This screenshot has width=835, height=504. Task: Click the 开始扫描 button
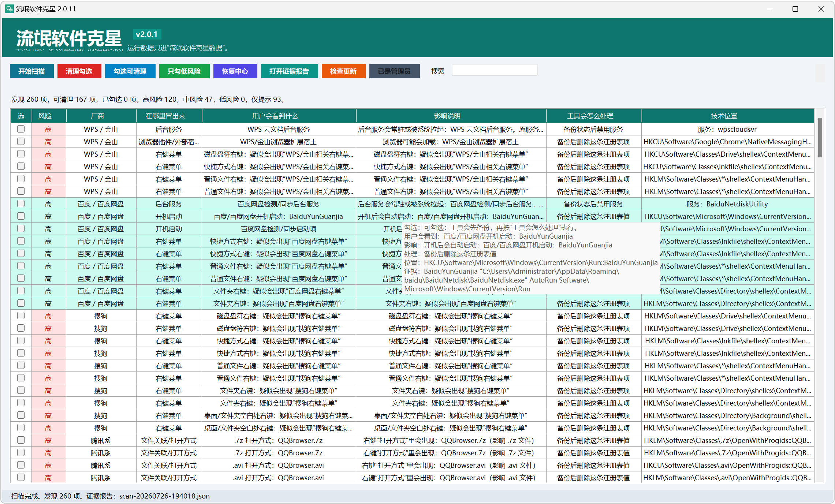pos(32,71)
